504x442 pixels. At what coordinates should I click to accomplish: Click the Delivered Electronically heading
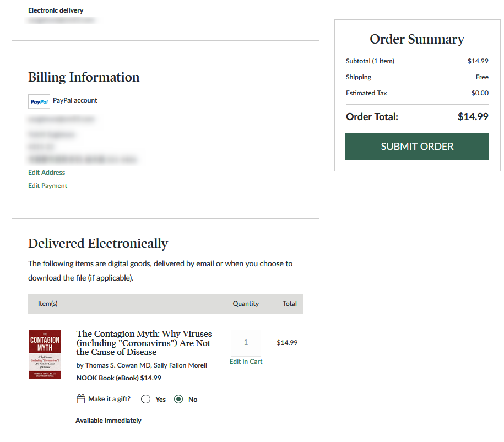(x=98, y=244)
